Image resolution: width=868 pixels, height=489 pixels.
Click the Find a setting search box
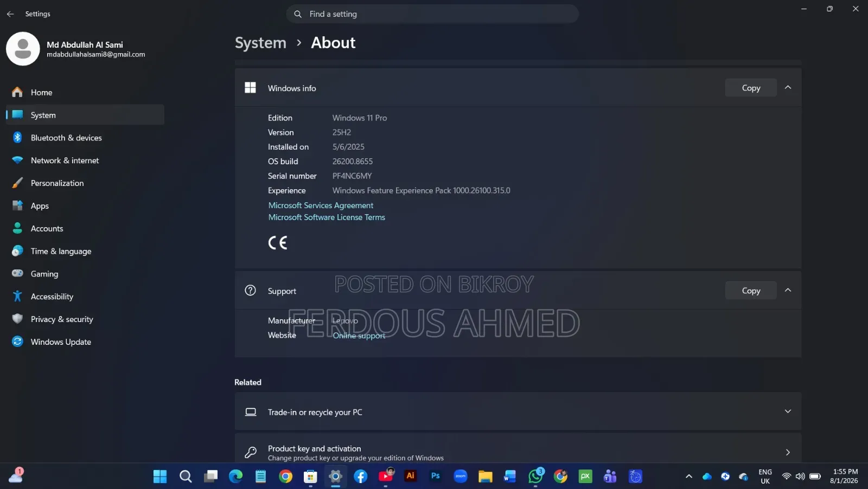tap(432, 14)
